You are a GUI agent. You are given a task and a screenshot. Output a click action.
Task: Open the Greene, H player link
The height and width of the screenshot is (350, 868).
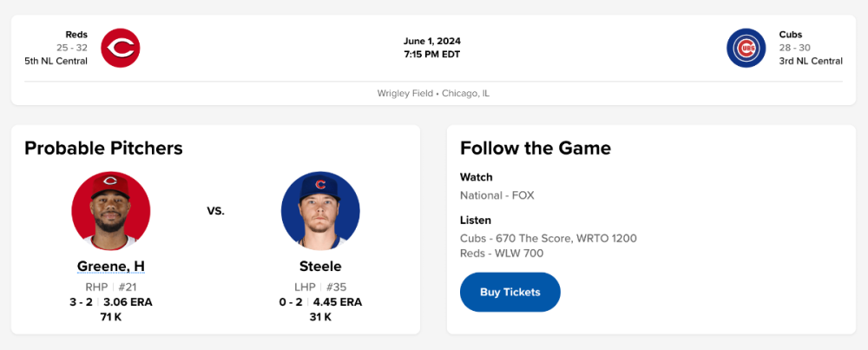coord(111,267)
